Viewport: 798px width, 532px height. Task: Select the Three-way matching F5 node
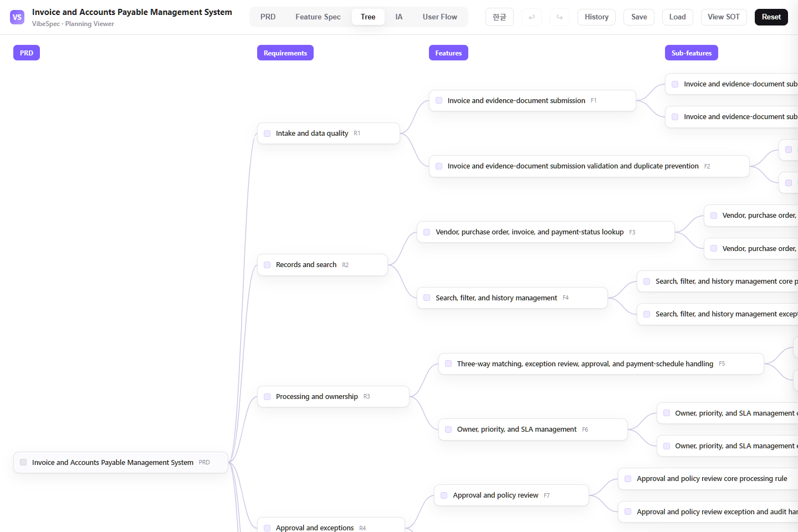[601, 364]
